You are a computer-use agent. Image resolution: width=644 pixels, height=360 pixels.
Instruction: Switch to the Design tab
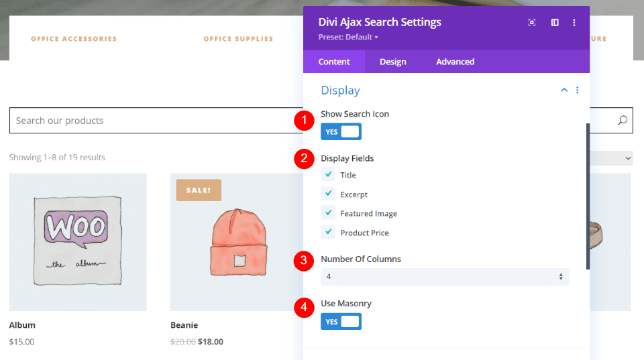(392, 62)
